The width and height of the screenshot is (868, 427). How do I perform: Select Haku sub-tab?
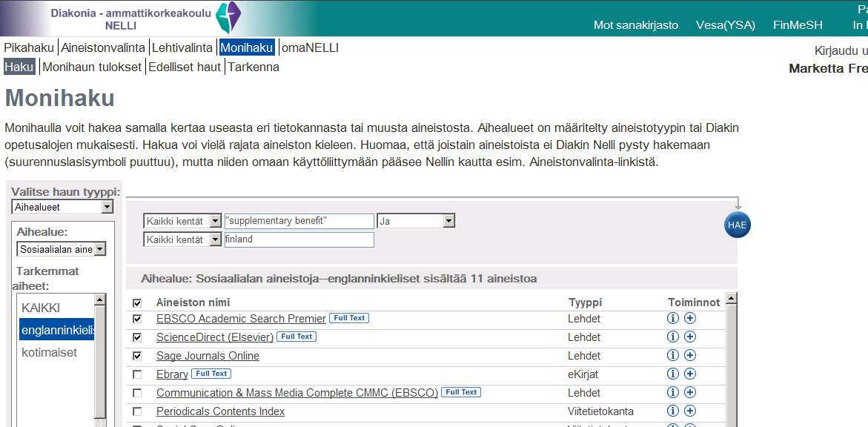[19, 67]
